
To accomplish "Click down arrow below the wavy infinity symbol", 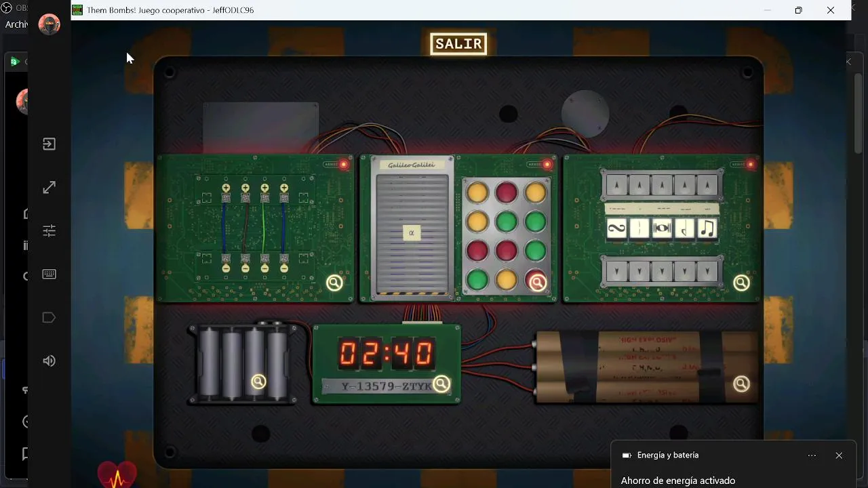I will coord(616,272).
